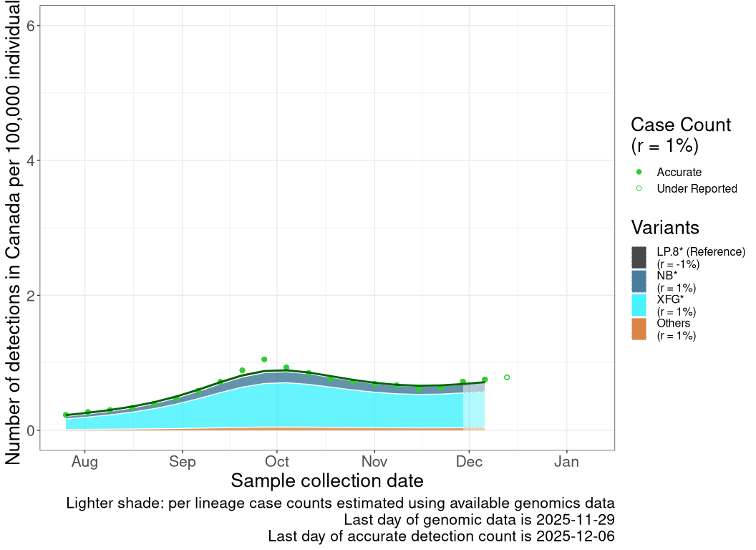
Task: Click the Under Reported hollow circle legend marker
Action: pos(639,188)
